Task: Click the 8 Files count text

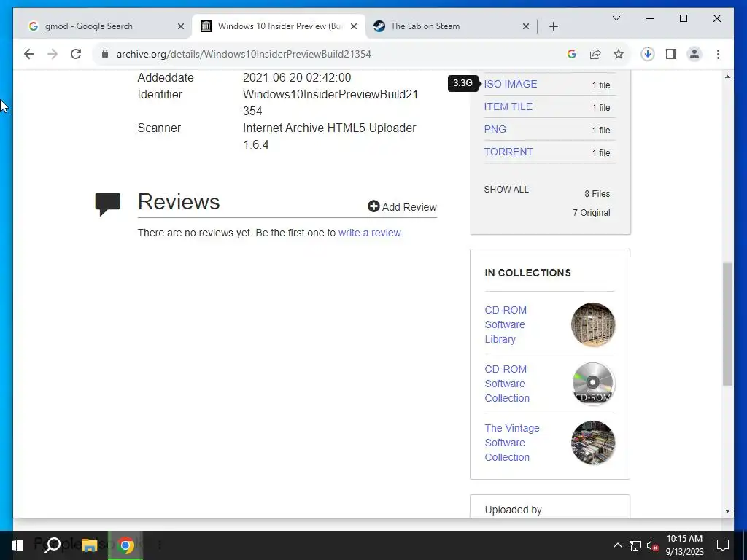Action: coord(597,194)
